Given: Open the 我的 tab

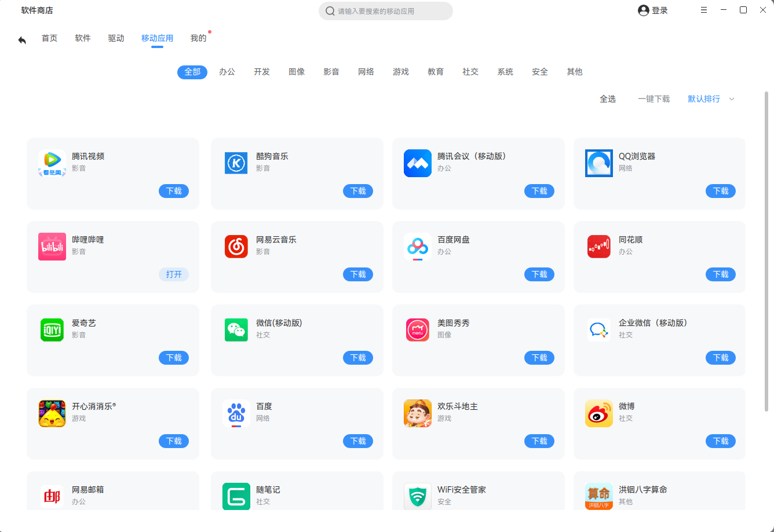Looking at the screenshot, I should click(198, 38).
